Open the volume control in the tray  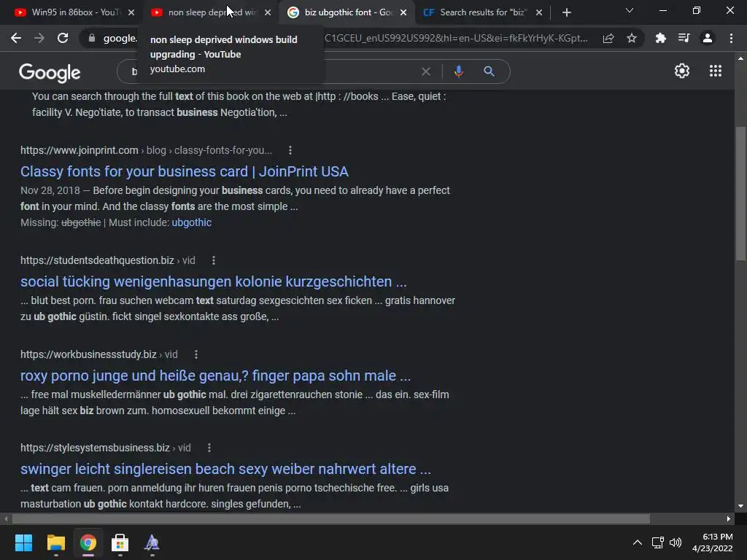676,542
